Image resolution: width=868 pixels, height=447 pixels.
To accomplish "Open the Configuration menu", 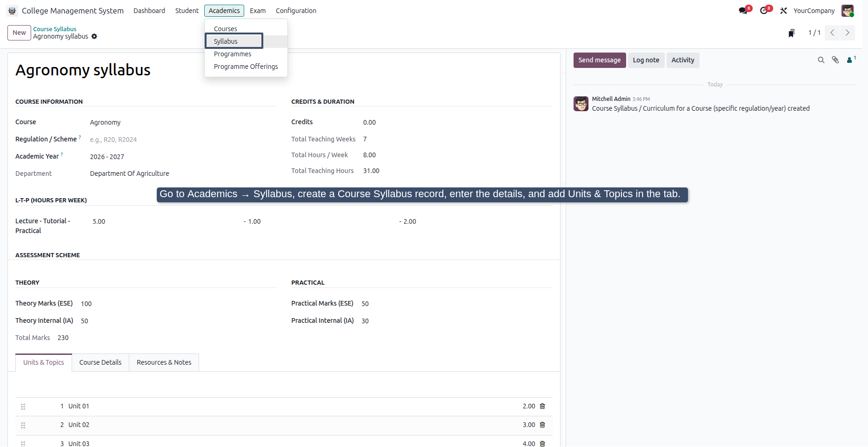I will 296,11.
